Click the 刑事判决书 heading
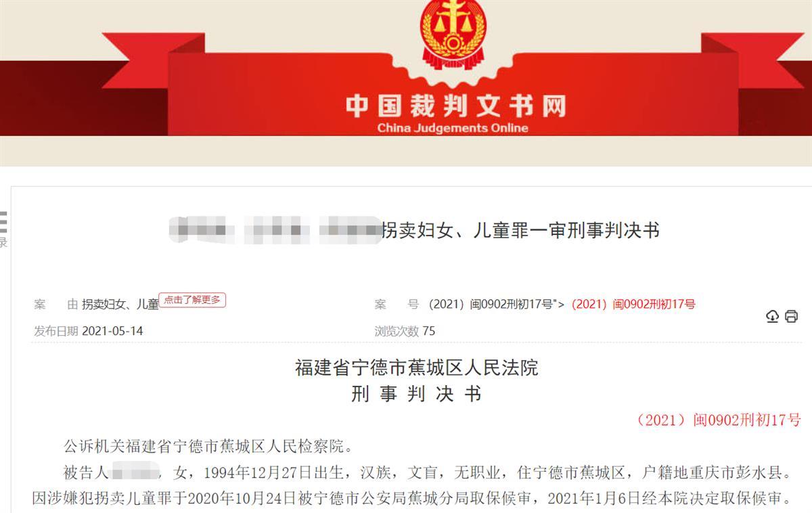The height and width of the screenshot is (513, 812). click(x=417, y=394)
